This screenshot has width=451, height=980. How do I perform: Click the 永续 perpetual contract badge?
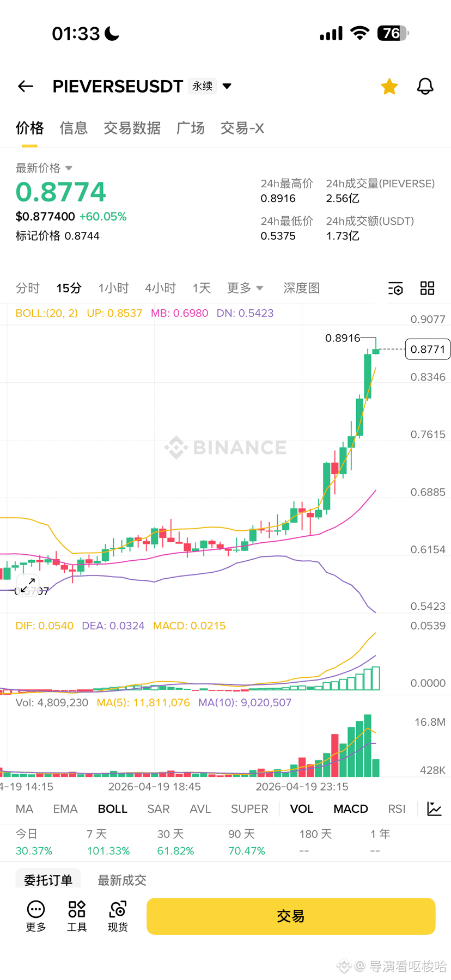point(202,86)
